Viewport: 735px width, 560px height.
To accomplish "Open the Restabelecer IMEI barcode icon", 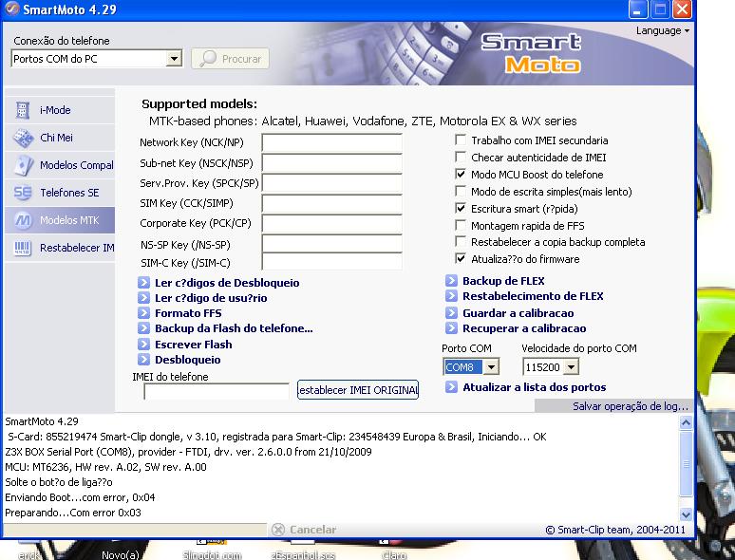I will [23, 248].
